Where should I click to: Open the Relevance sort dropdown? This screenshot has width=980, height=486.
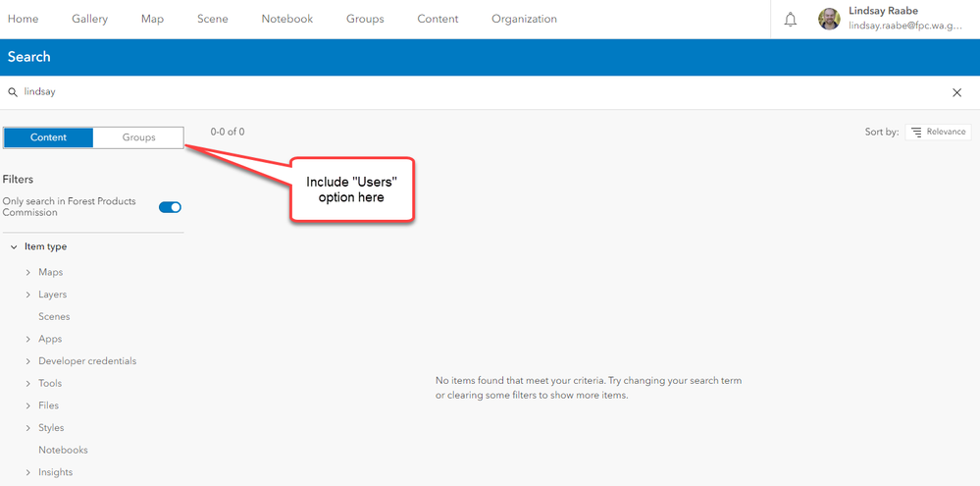[938, 132]
